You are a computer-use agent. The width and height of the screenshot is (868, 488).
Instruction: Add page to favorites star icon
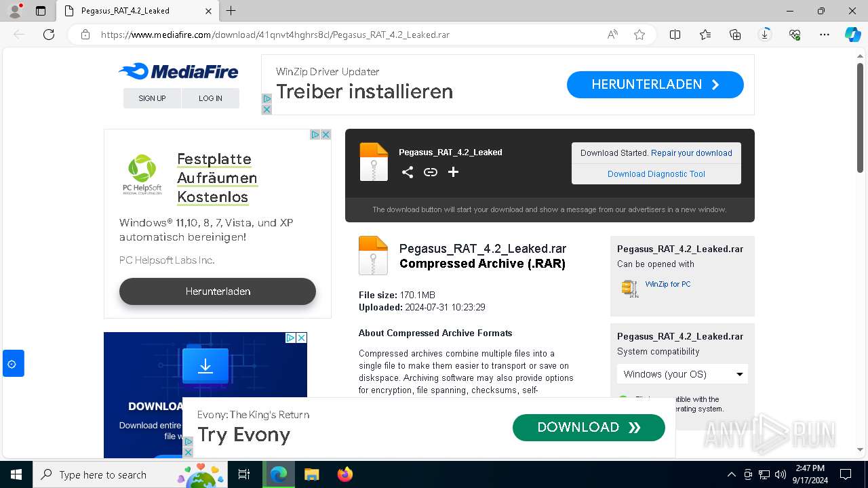(639, 35)
